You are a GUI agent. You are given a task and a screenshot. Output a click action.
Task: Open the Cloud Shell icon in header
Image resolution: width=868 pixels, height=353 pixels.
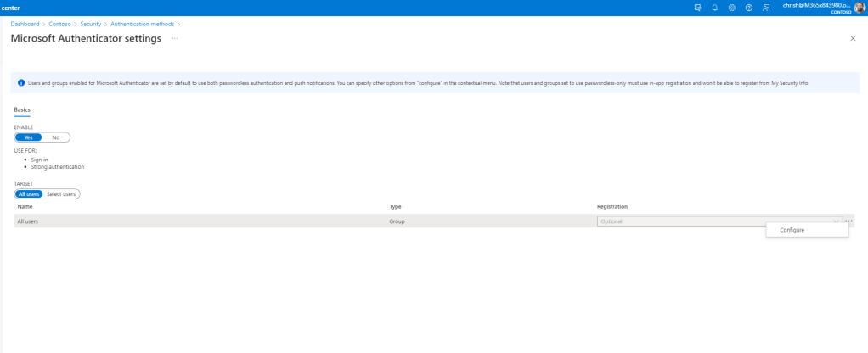point(698,8)
